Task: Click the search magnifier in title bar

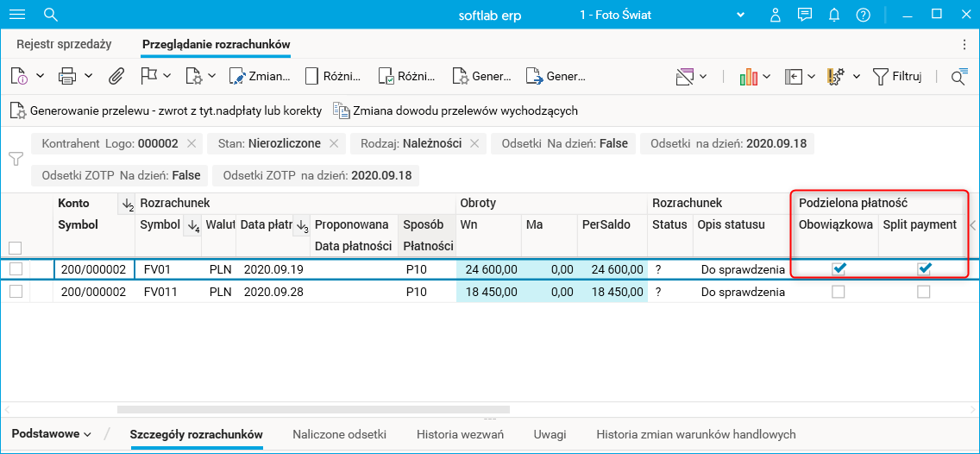Action: point(51,15)
